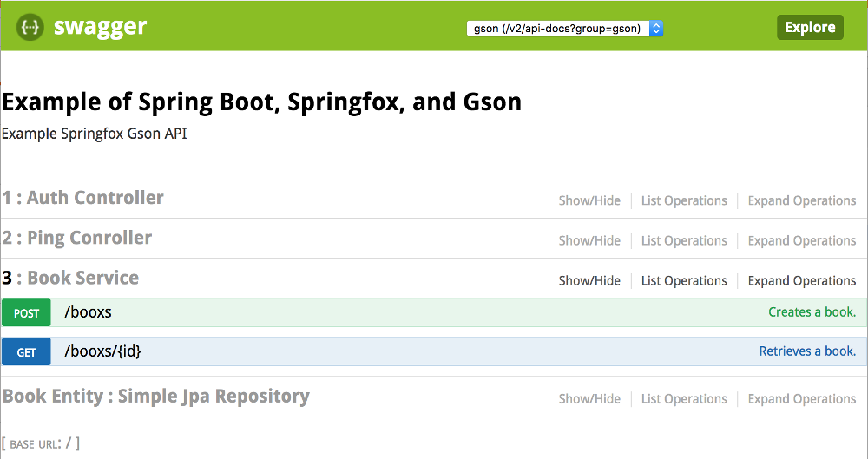Click Show/Hide for Ping Conroller

[x=589, y=241]
